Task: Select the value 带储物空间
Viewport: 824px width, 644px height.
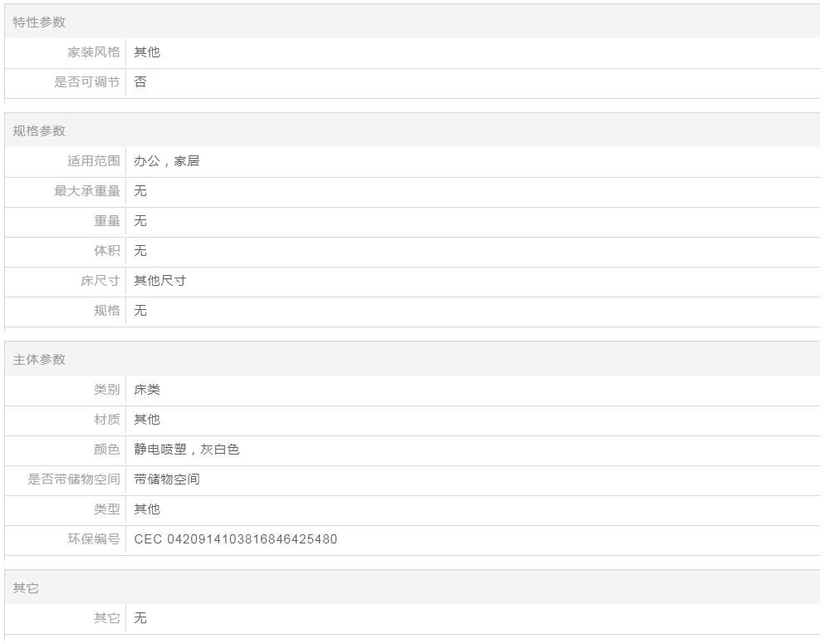Action: [167, 479]
